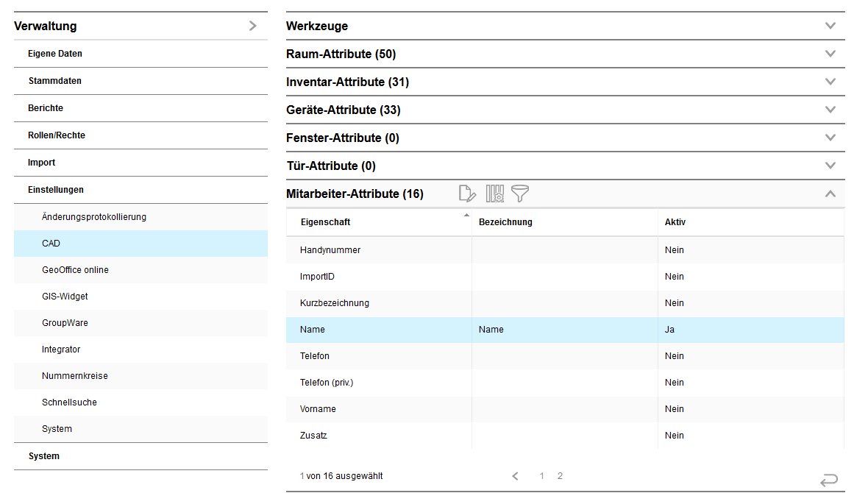
Task: Expand the Werkzeuge section
Action: [x=830, y=26]
